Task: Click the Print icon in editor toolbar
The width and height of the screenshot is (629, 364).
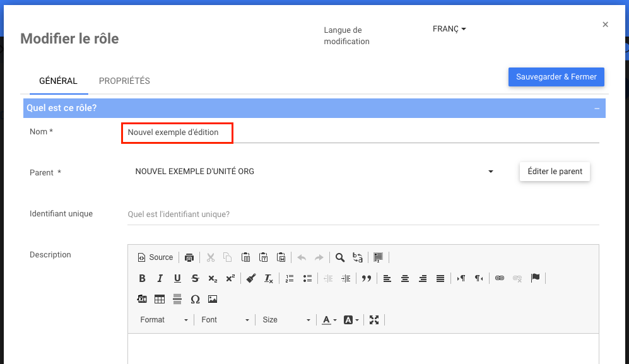Action: (189, 257)
